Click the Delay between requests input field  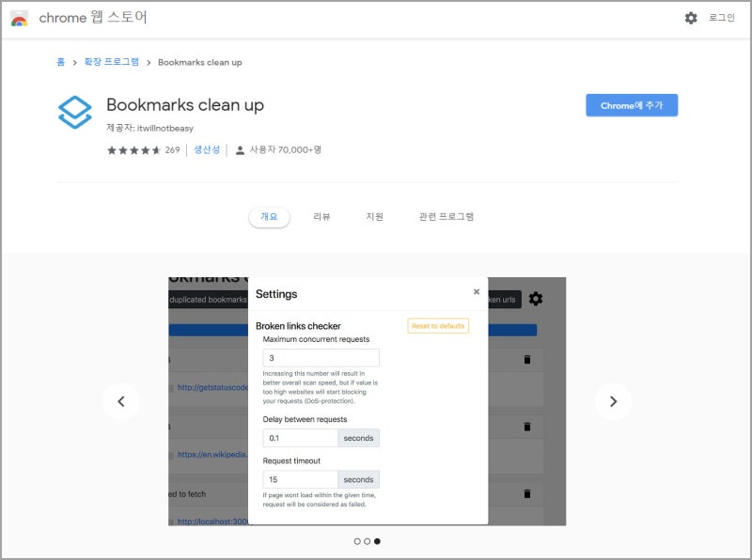(300, 438)
